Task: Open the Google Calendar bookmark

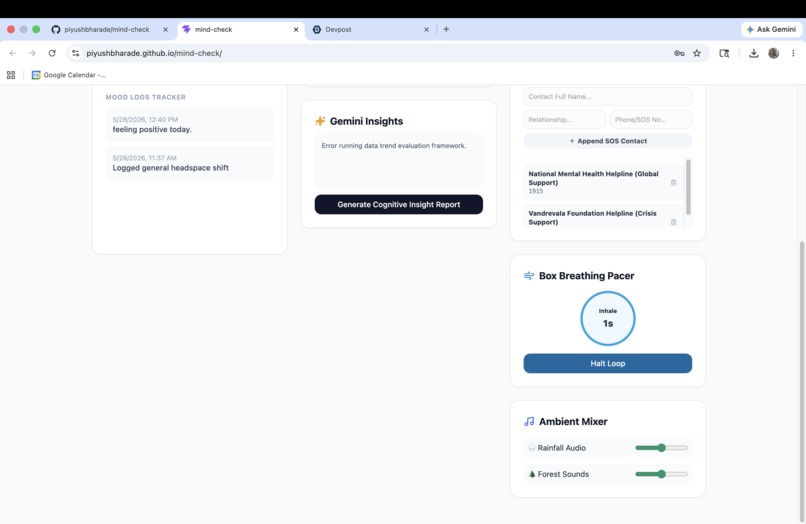Action: pos(68,75)
